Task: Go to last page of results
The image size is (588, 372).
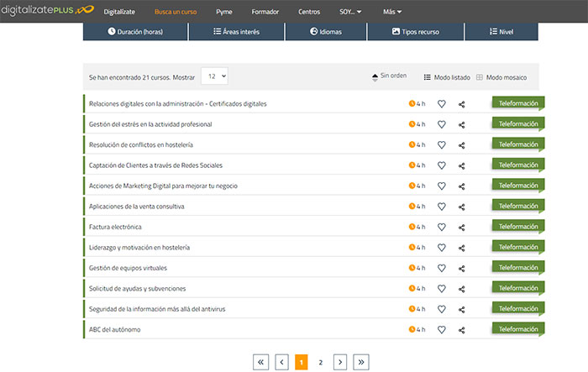Action: click(x=361, y=362)
